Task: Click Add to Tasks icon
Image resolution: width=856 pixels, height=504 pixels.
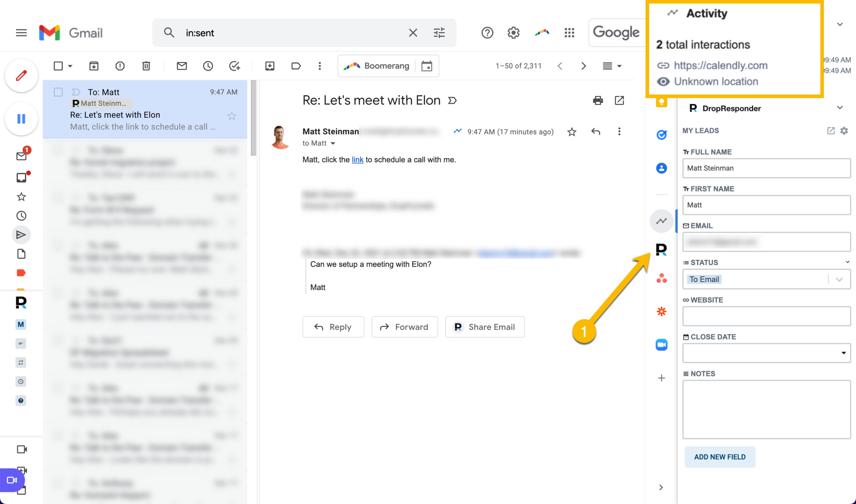Action: click(x=234, y=66)
